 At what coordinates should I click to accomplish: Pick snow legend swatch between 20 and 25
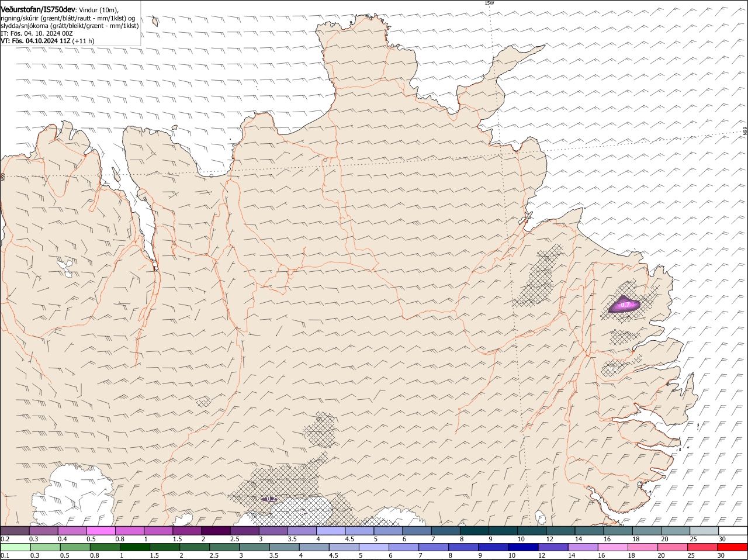[x=676, y=530]
